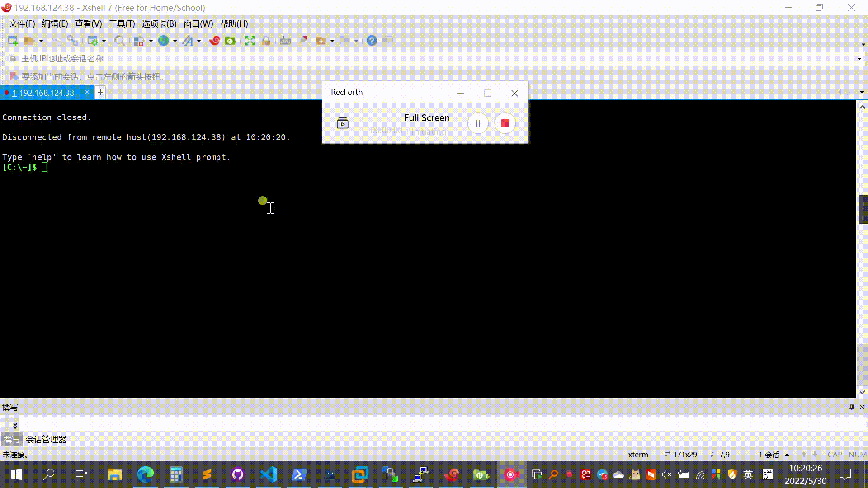Open the tab list dropdown arrow
The image size is (868, 488).
click(x=862, y=93)
